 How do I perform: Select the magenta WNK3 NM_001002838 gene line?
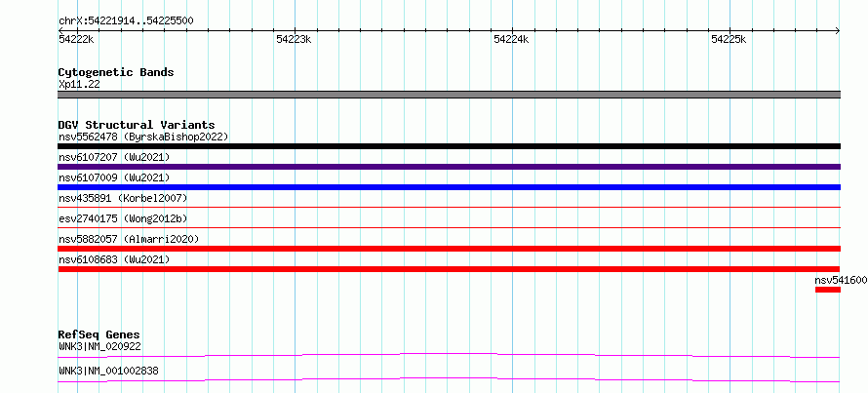click(x=449, y=379)
